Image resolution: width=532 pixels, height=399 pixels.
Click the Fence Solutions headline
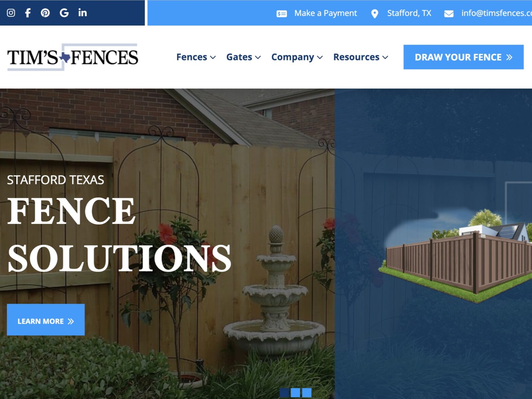[119, 235]
